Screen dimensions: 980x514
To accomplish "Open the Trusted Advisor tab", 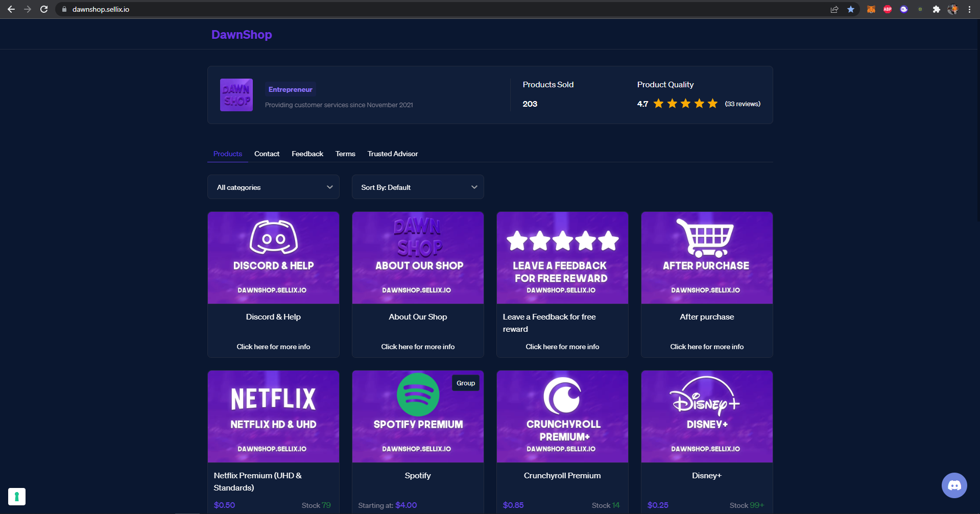I will (x=393, y=154).
